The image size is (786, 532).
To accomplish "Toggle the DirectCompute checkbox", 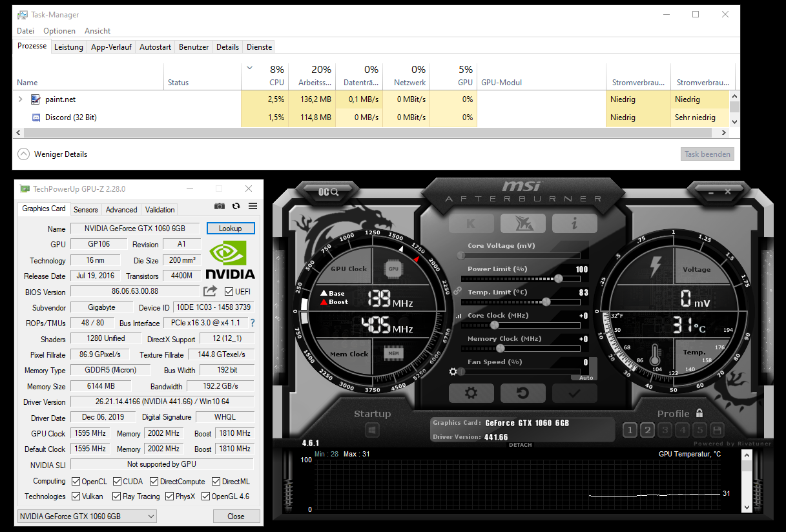I will pyautogui.click(x=154, y=482).
